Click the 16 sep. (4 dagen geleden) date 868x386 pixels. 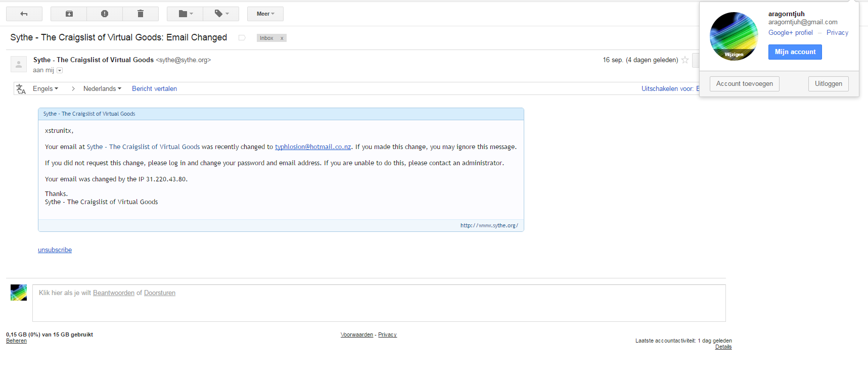click(641, 60)
